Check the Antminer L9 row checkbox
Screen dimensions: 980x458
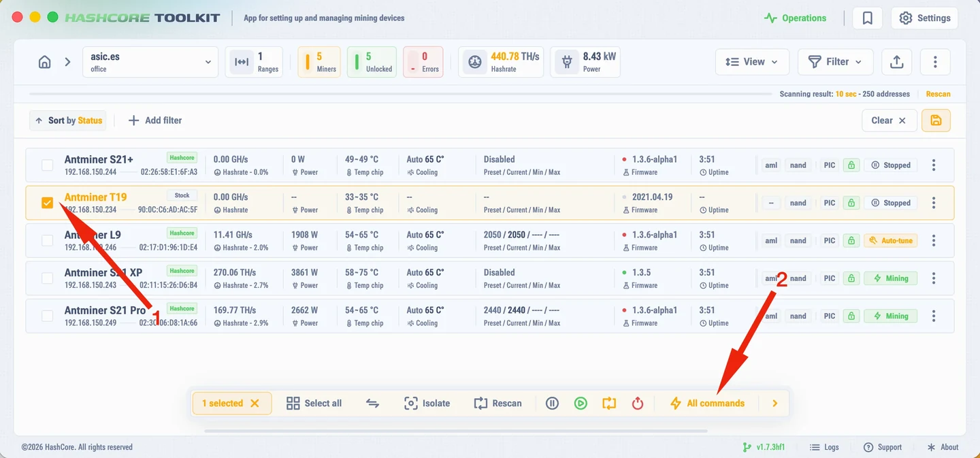47,240
